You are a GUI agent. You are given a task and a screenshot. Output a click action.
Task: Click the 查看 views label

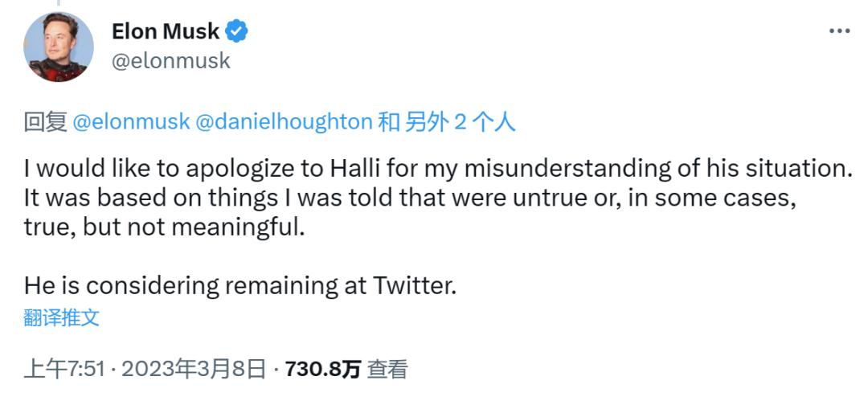[x=387, y=369]
